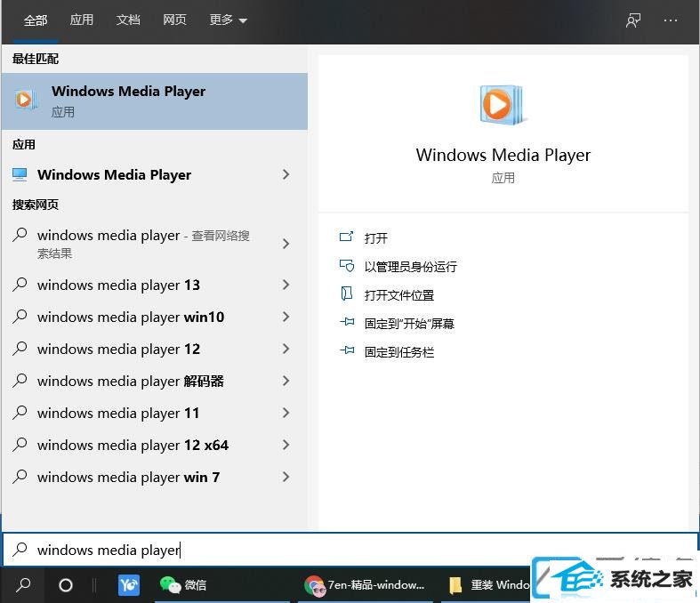Switch to the 文档 (Documents) tab
700x603 pixels.
(128, 20)
